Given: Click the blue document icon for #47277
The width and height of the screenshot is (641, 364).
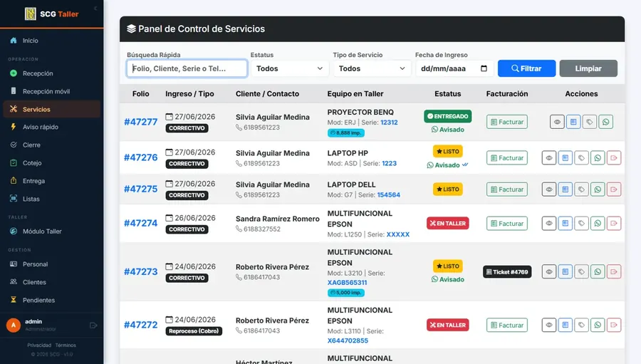Looking at the screenshot, I should [573, 122].
